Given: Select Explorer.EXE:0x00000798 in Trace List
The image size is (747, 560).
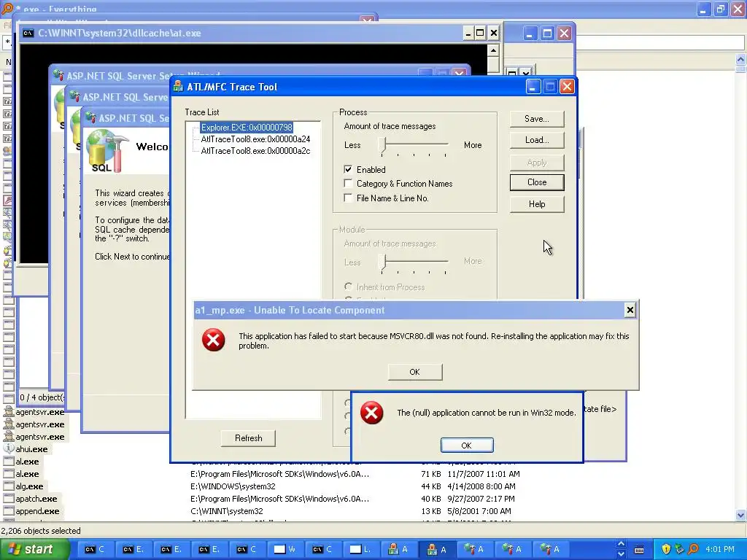Looking at the screenshot, I should click(247, 127).
